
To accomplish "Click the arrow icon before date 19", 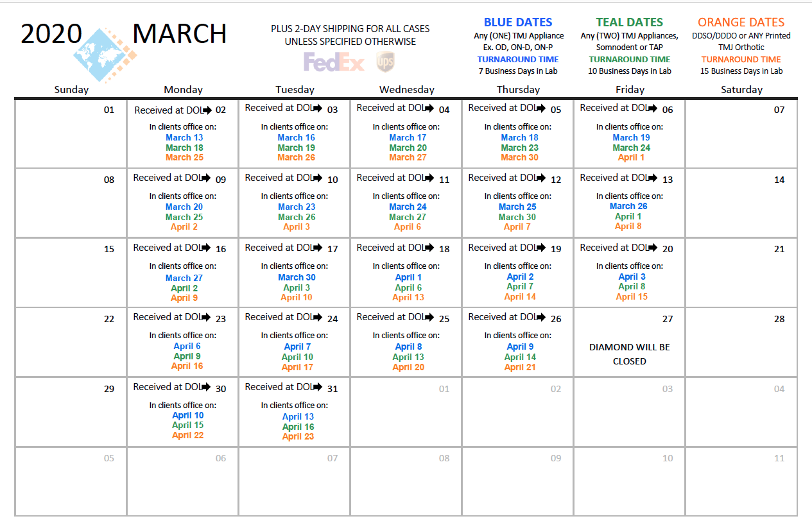I will click(x=542, y=248).
